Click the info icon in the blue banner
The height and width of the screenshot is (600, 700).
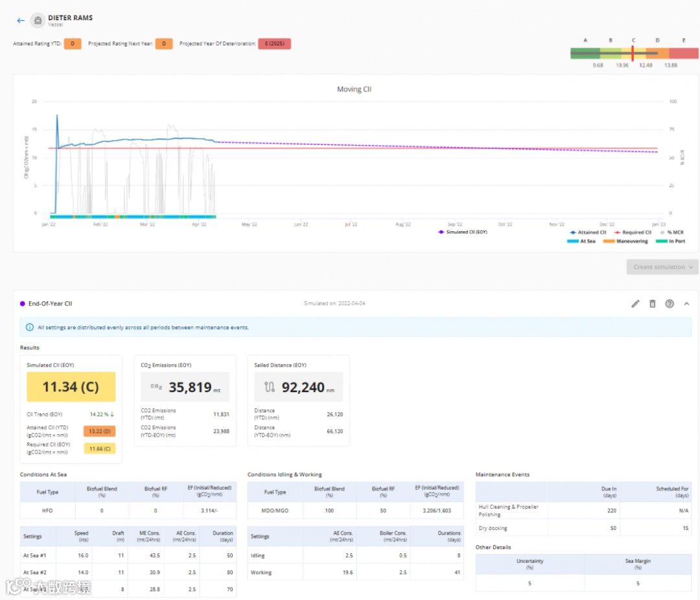29,327
